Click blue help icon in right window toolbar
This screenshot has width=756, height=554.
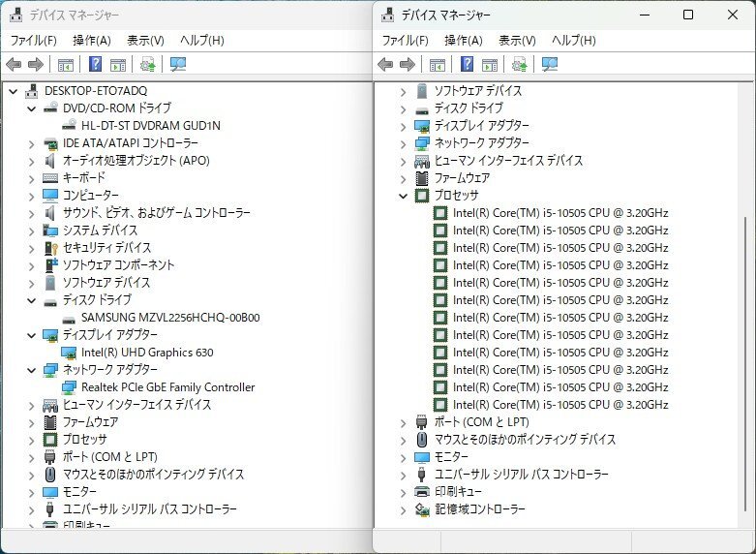coord(467,64)
